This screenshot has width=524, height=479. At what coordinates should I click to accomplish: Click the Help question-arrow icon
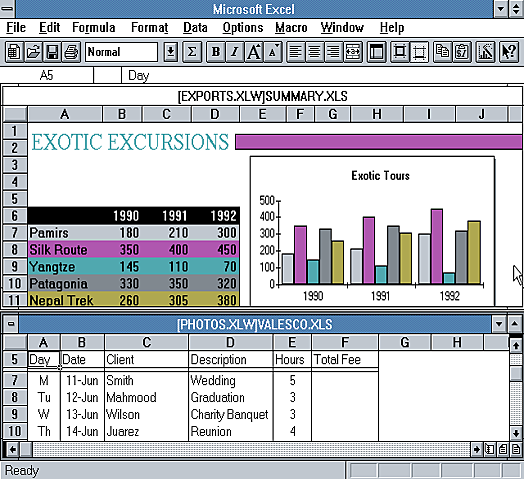click(509, 52)
